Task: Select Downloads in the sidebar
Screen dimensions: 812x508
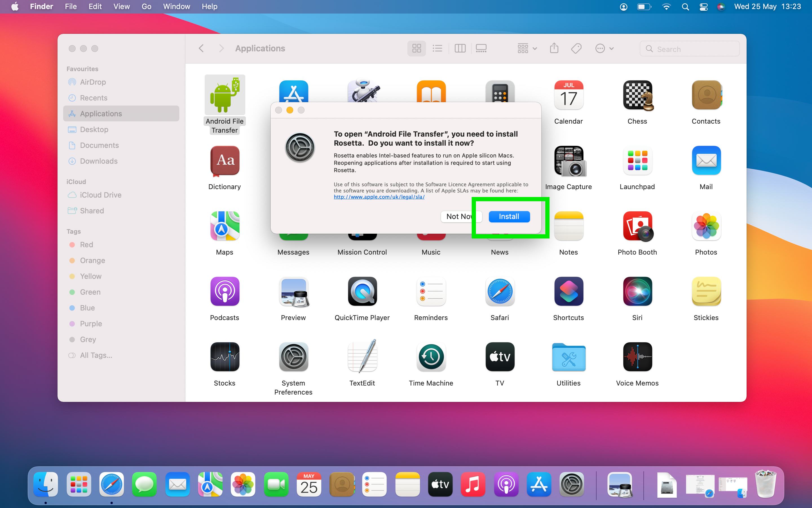Action: point(121,161)
